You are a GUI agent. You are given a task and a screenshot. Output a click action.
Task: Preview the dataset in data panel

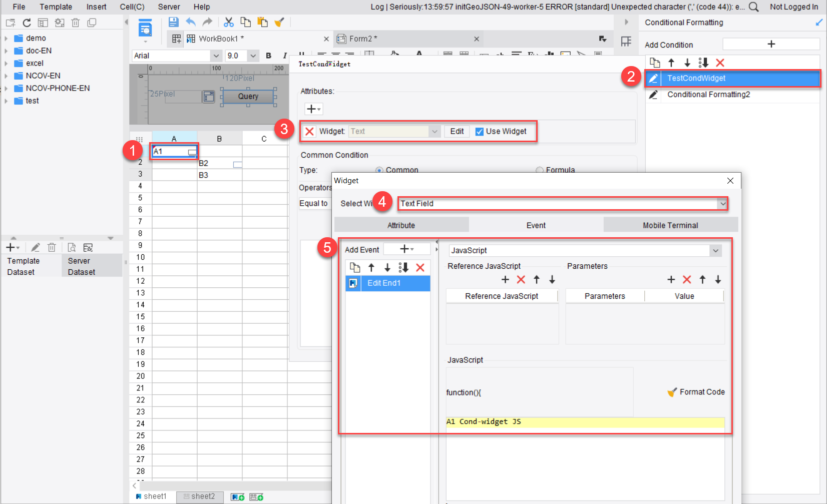[72, 247]
